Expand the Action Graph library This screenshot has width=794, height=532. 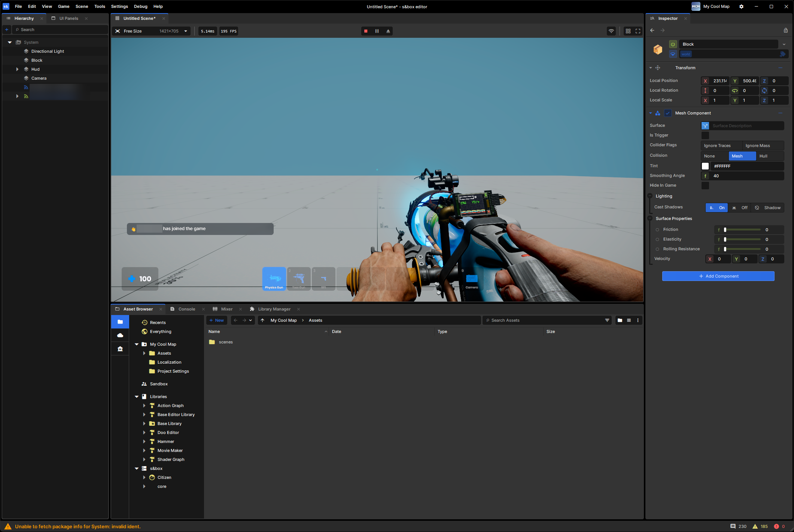(x=144, y=406)
